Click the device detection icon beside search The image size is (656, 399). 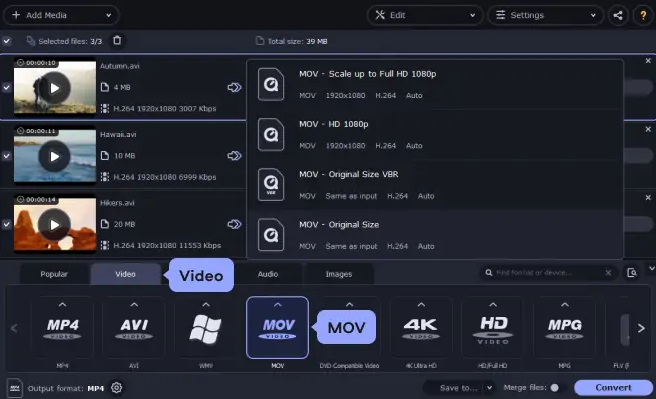tap(632, 273)
